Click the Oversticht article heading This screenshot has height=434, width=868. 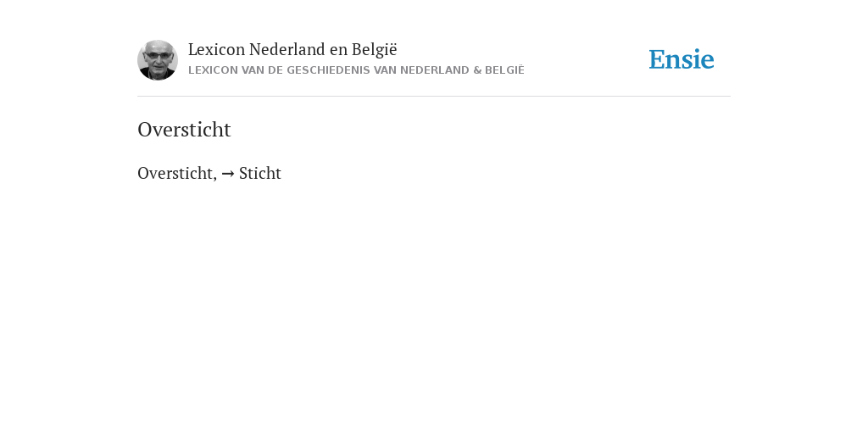(184, 130)
